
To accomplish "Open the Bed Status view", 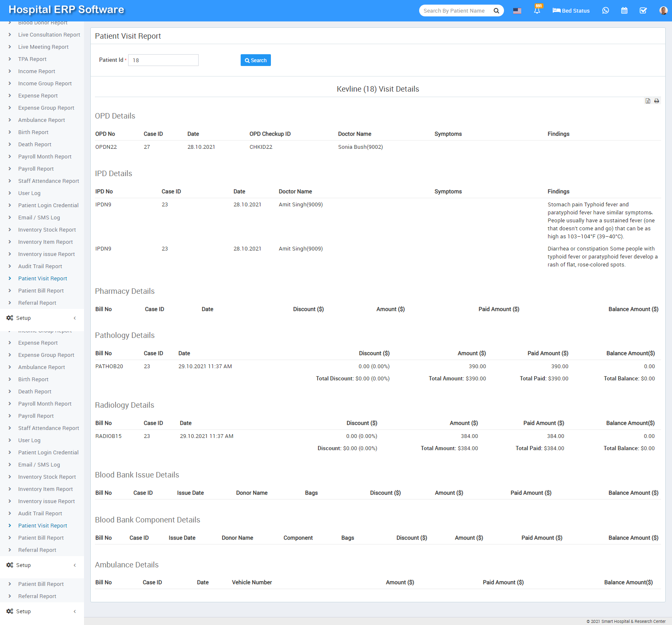I will pos(571,11).
